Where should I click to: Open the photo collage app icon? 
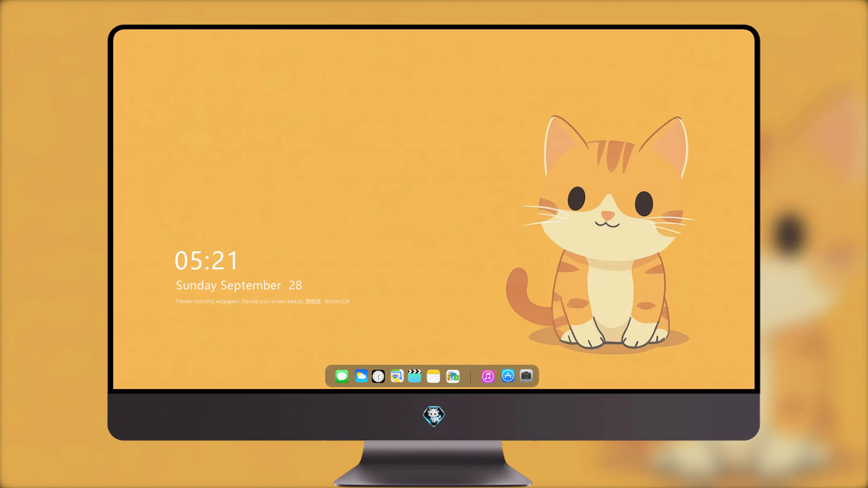(x=453, y=376)
